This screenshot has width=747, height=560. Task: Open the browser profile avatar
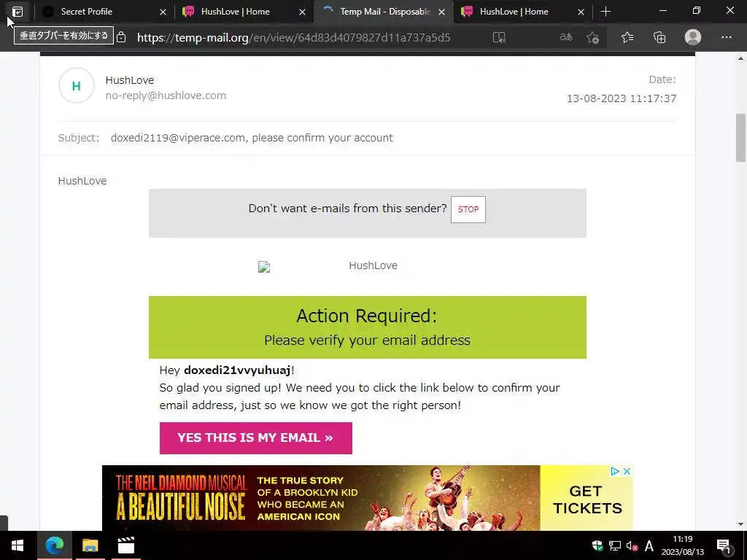click(693, 37)
